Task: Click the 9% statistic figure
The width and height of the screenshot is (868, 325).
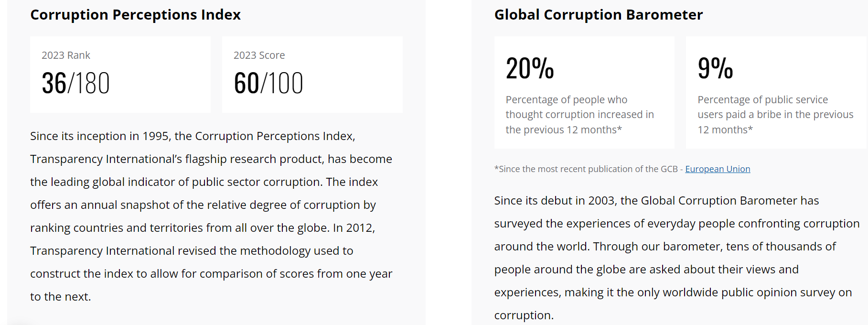Action: pos(715,68)
